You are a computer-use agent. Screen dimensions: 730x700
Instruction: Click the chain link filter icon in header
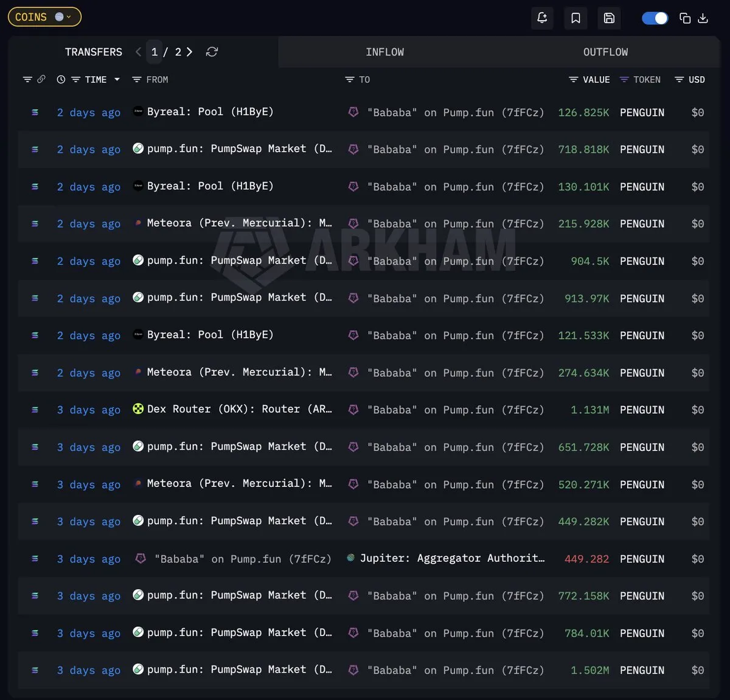point(41,80)
